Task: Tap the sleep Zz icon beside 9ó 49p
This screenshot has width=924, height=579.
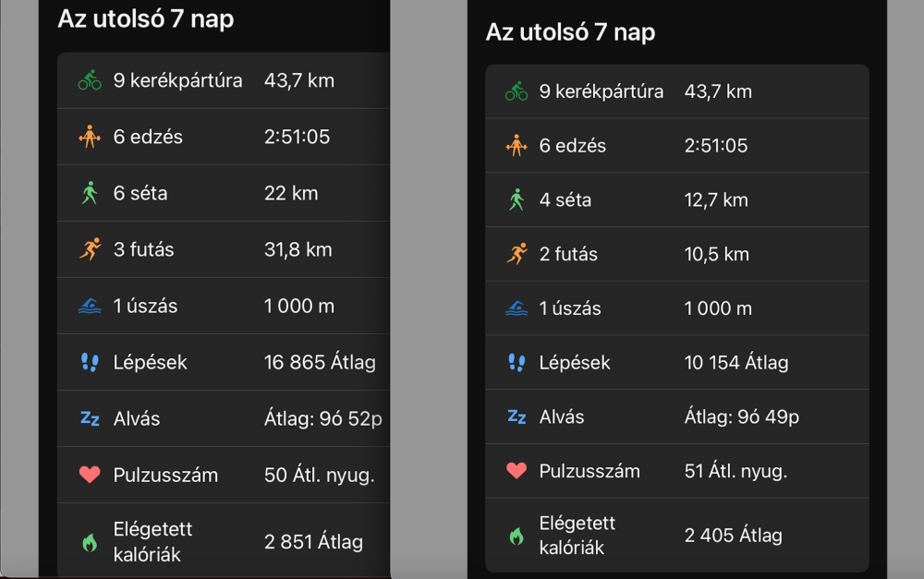Action: click(x=517, y=416)
